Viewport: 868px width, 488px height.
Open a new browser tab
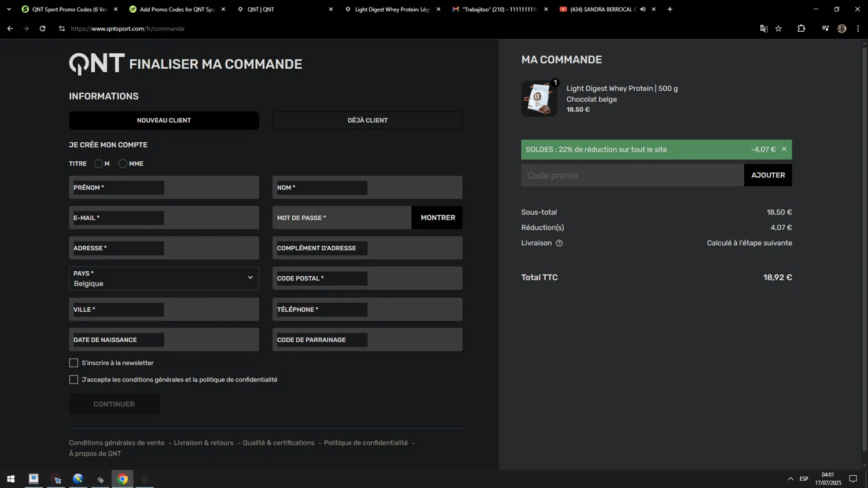(670, 9)
